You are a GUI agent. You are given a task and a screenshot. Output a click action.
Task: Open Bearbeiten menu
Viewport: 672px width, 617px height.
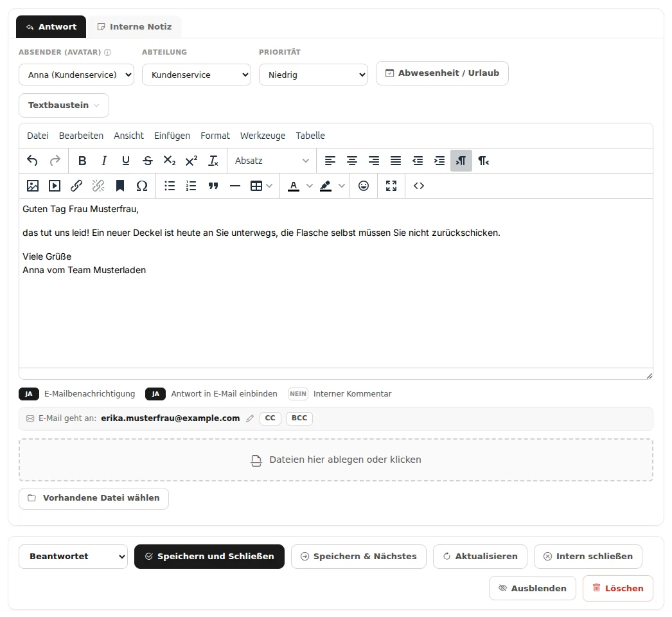click(81, 136)
